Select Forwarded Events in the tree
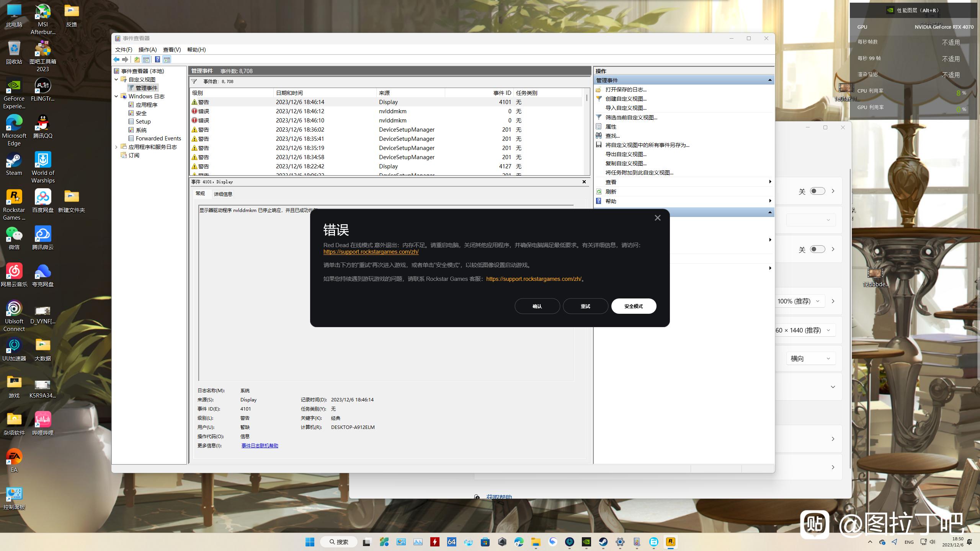The height and width of the screenshot is (551, 980). coord(158,139)
